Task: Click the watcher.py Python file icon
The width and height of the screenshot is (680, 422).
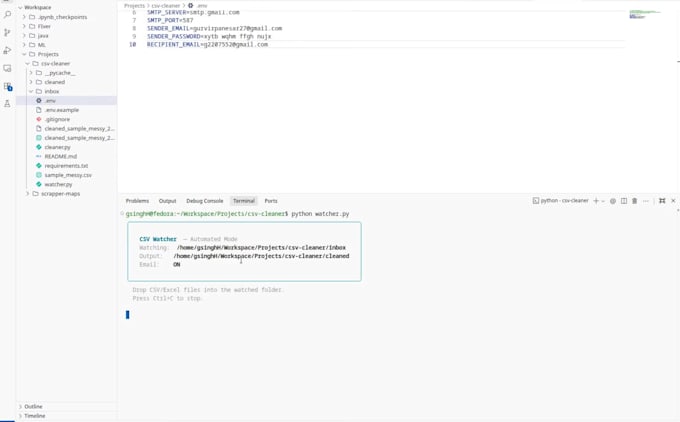Action: point(39,184)
